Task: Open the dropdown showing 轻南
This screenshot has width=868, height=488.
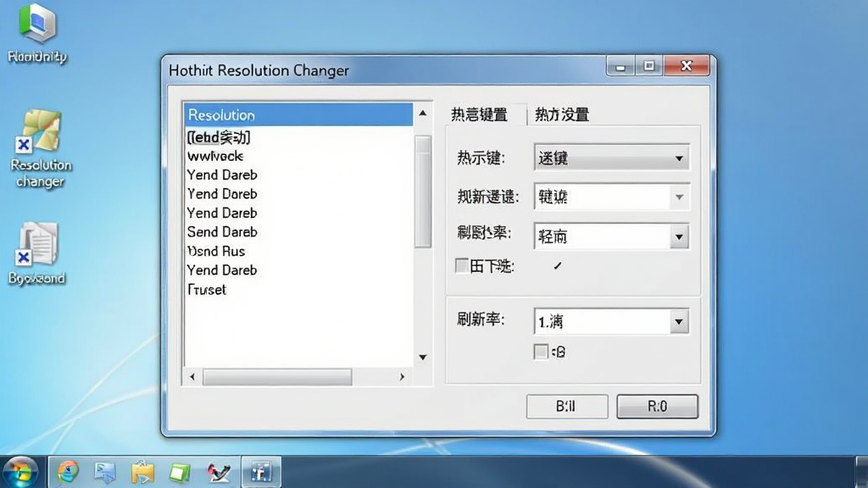Action: click(x=612, y=237)
